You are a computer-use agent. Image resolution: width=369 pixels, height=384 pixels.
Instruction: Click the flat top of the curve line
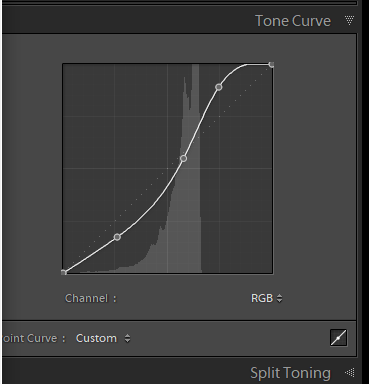pos(258,64)
